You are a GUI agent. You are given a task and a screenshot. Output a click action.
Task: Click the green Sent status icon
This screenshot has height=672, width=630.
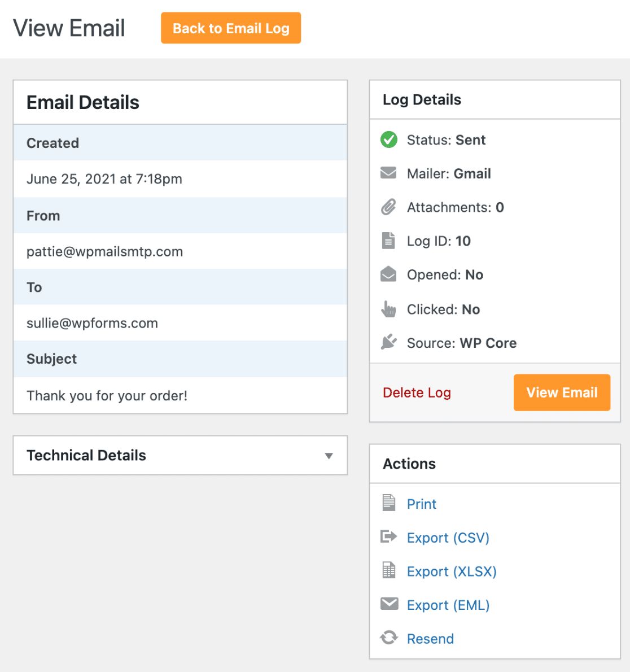click(x=389, y=139)
